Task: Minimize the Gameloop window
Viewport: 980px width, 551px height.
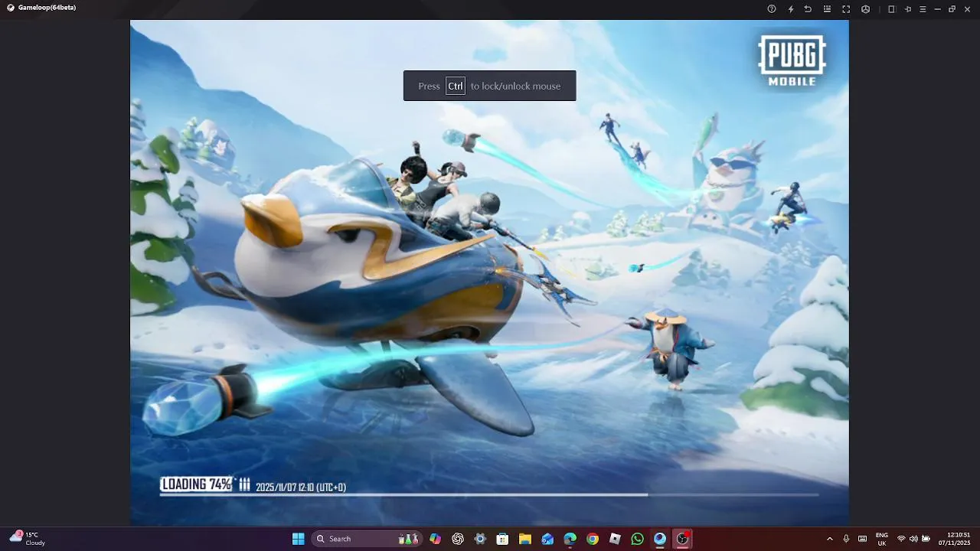Action: [x=938, y=9]
